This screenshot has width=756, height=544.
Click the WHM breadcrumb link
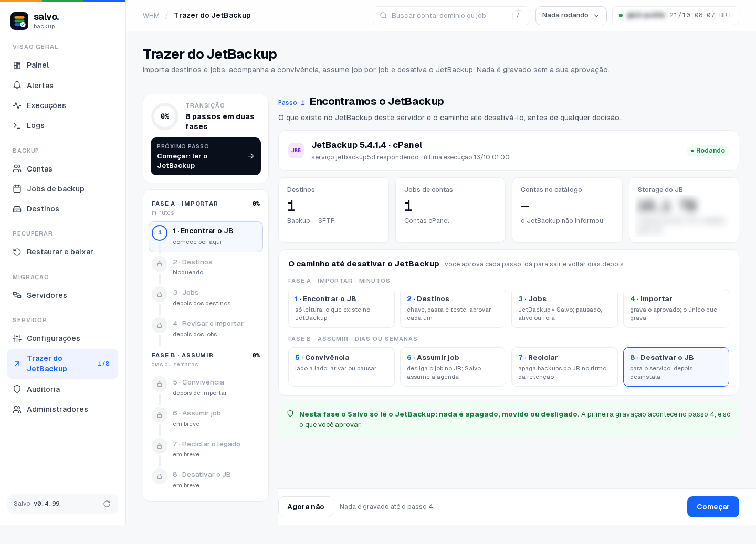click(151, 16)
